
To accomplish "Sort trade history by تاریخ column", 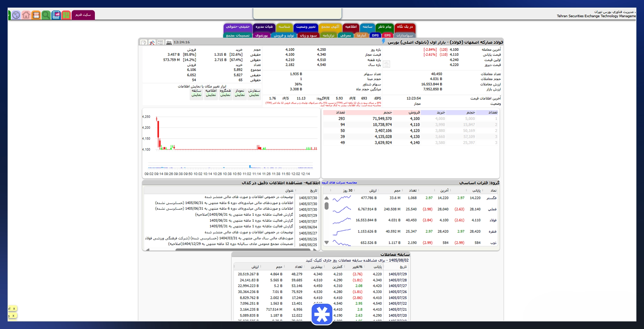I will pyautogui.click(x=403, y=267).
